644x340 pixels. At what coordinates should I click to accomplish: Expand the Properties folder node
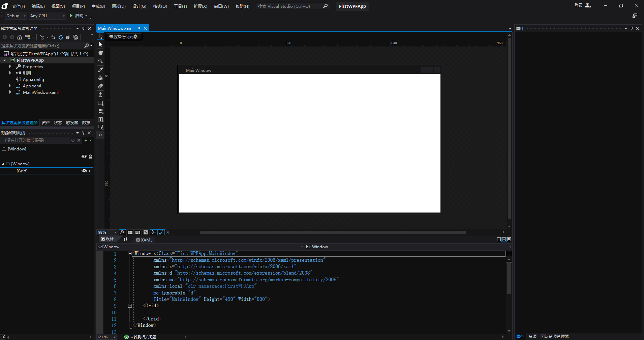tap(10, 67)
